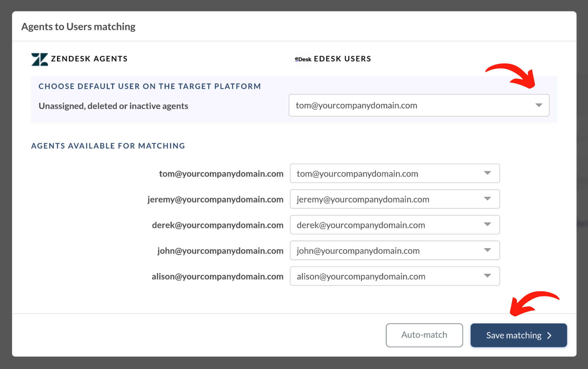Viewport: 588px width, 369px height.
Task: Open the jeremy@yourcompanydomain.com matching dropdown
Action: click(395, 199)
